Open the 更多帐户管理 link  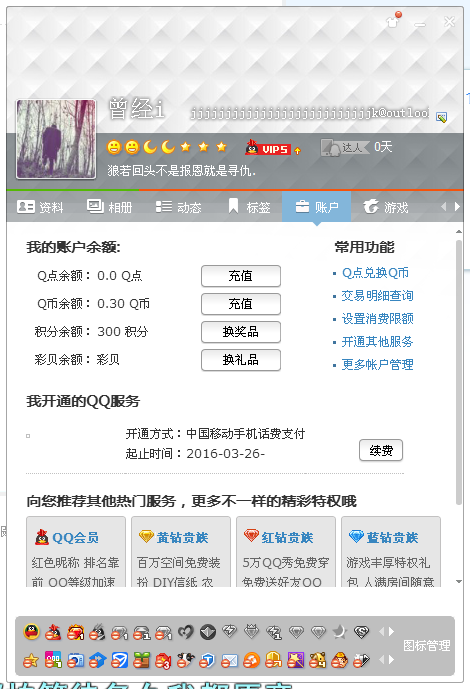(x=377, y=364)
